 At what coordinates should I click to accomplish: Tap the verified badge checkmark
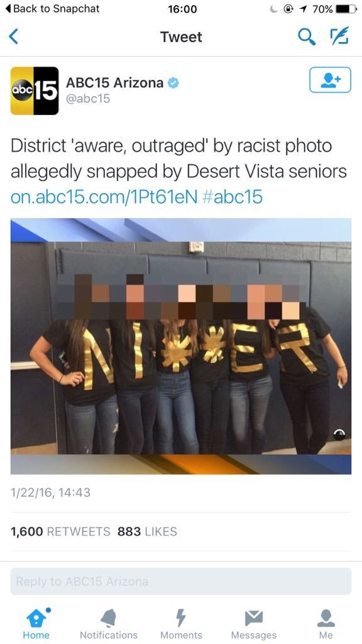tap(174, 83)
